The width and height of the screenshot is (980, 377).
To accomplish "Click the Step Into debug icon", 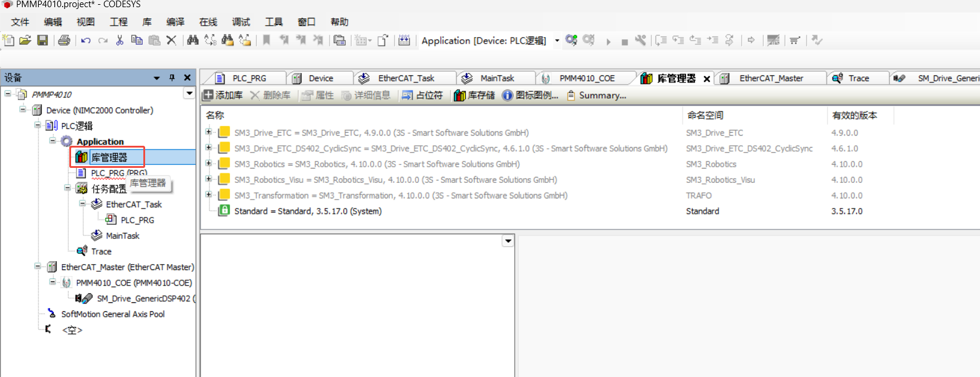I will [x=678, y=40].
